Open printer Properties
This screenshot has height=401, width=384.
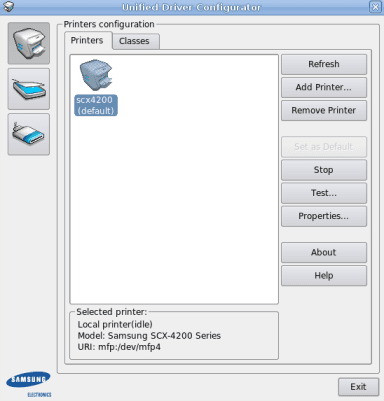pyautogui.click(x=324, y=216)
